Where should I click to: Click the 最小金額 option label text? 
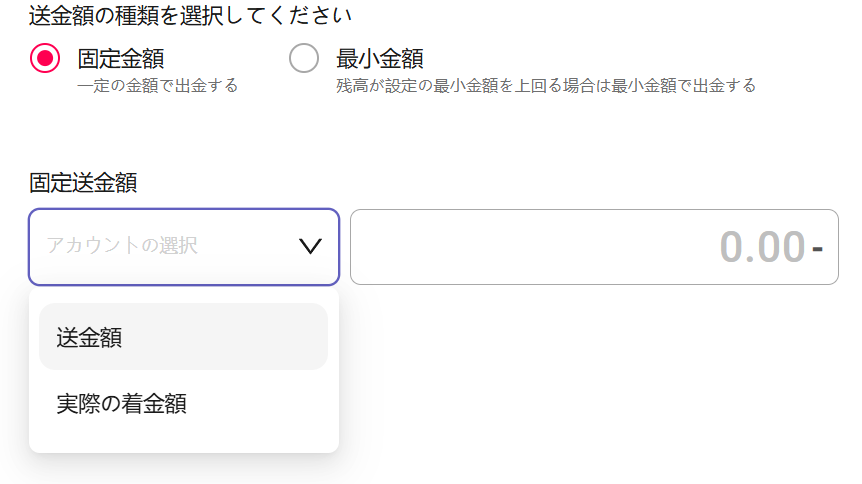point(380,59)
